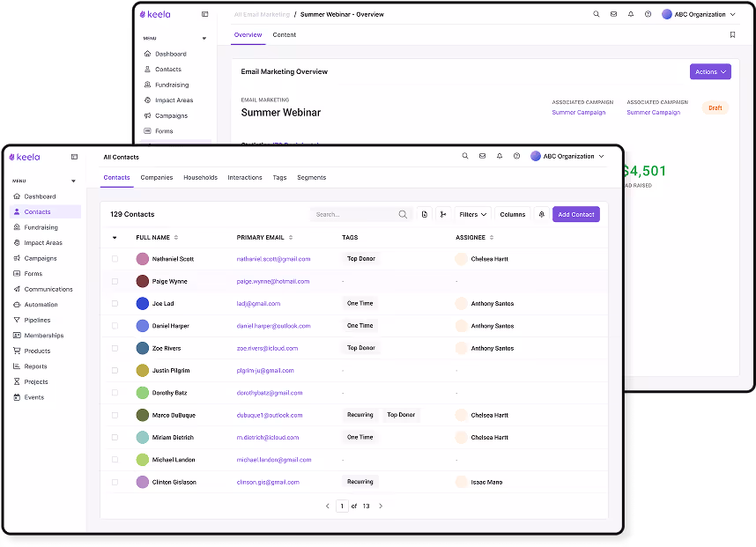Tick the checkbox for Dorothy Batz
This screenshot has width=756, height=547.
(115, 392)
